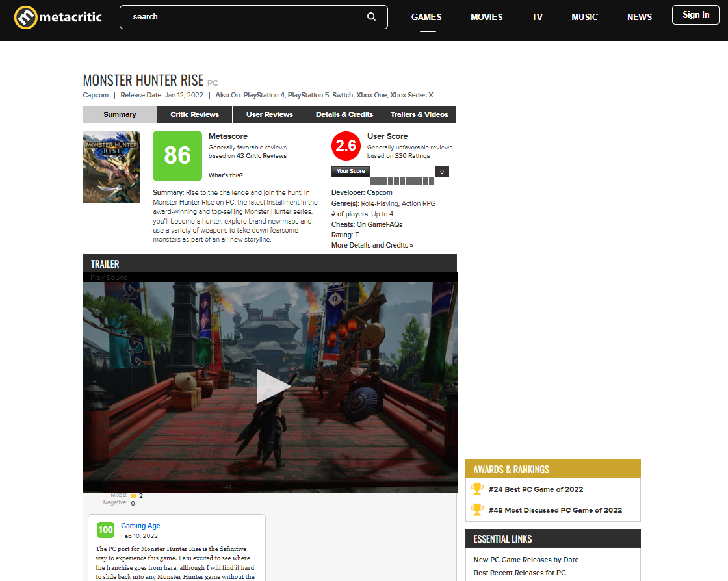
Task: Click the Your Score label
Action: [350, 171]
